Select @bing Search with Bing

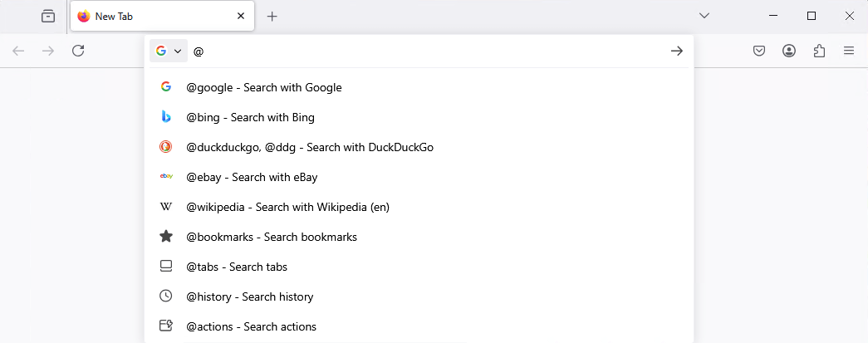coord(250,117)
